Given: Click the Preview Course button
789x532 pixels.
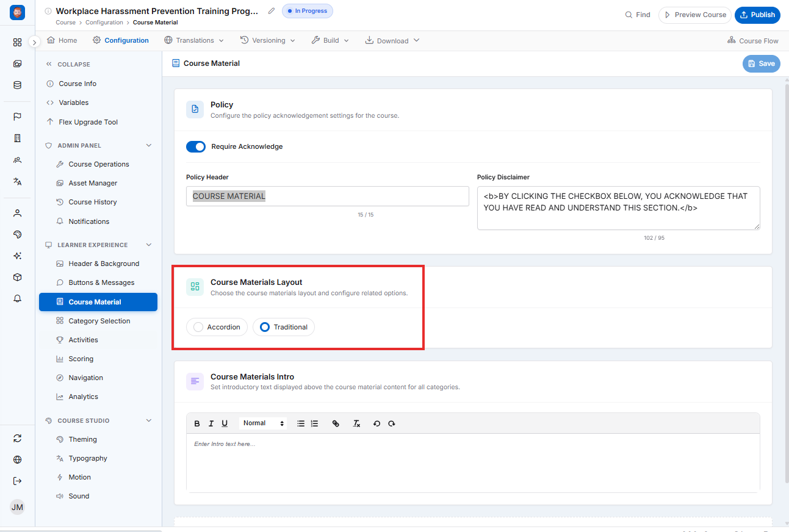Looking at the screenshot, I should (x=695, y=15).
